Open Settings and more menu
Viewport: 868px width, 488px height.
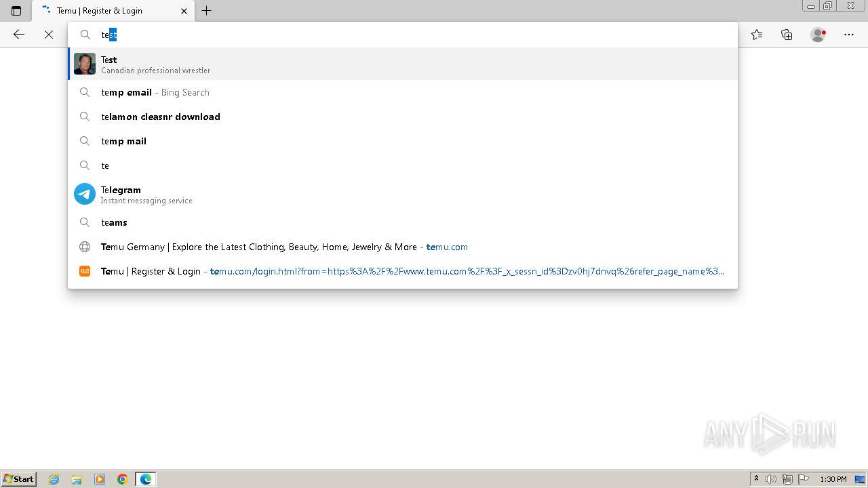pyautogui.click(x=849, y=35)
